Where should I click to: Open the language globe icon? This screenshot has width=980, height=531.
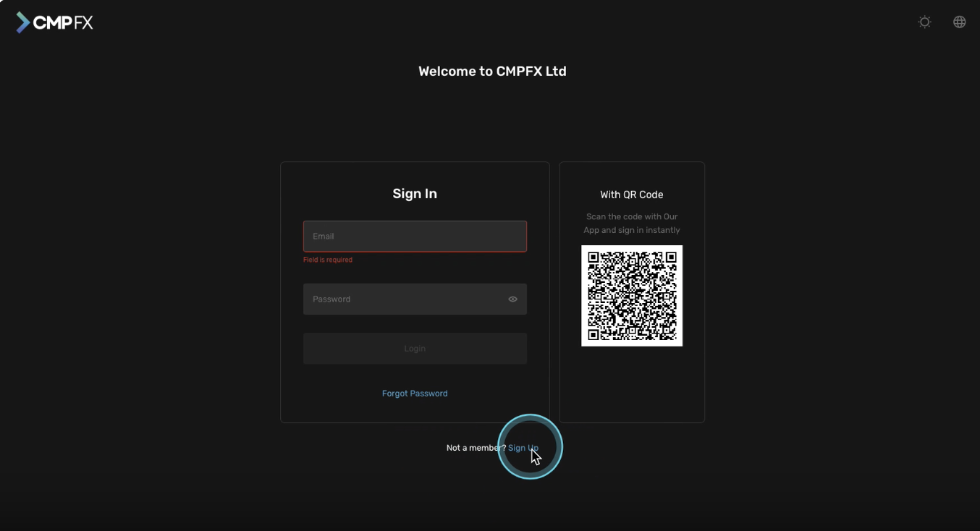(959, 22)
